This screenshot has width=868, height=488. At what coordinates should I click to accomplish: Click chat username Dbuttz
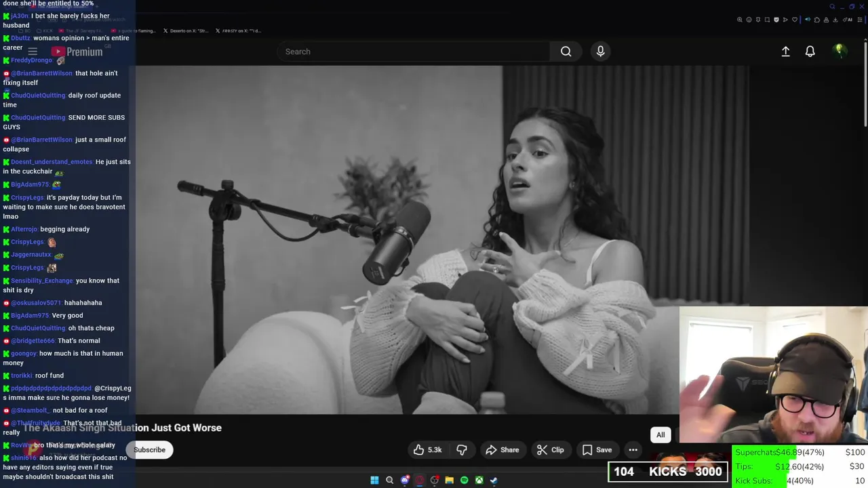pos(20,38)
